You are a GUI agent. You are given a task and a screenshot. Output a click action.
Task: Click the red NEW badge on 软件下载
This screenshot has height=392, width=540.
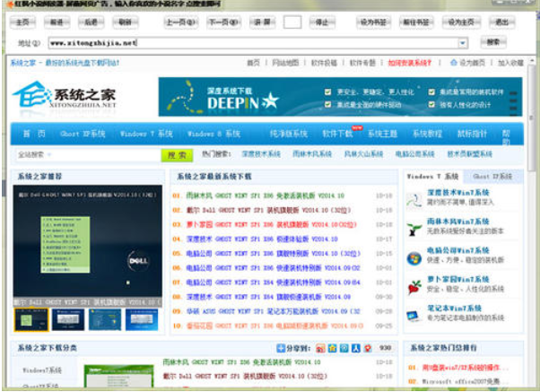357,127
